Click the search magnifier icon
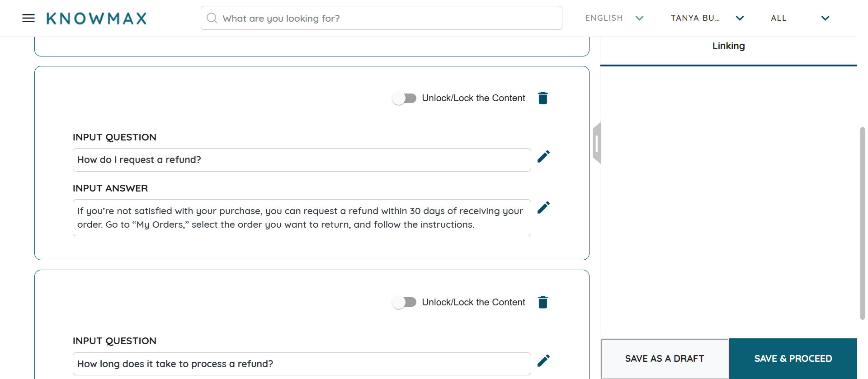 (x=212, y=18)
